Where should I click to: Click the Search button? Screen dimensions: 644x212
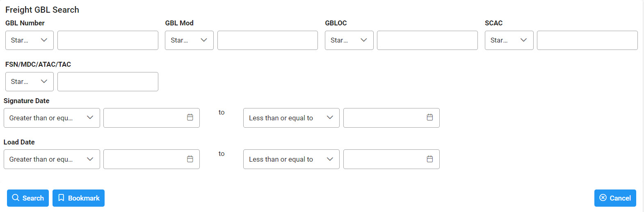(28, 198)
